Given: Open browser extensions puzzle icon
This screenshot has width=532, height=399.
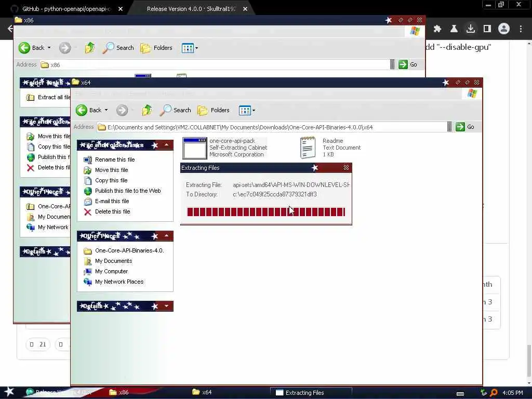Looking at the screenshot, I should coord(437,29).
